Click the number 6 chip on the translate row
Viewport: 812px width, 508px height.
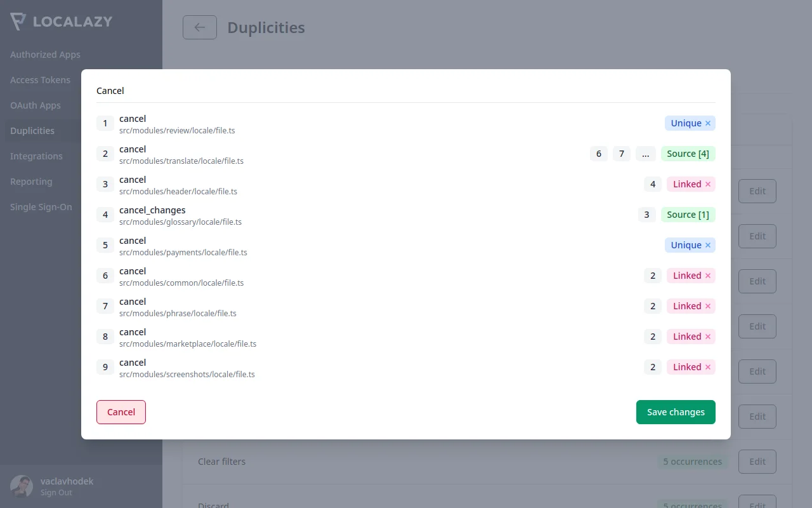pyautogui.click(x=598, y=154)
